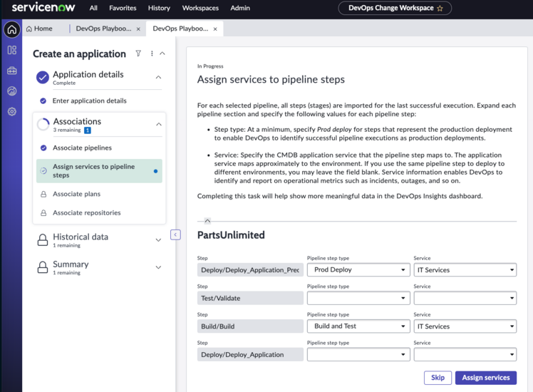The width and height of the screenshot is (533, 392).
Task: Open the History menu
Action: 159,8
